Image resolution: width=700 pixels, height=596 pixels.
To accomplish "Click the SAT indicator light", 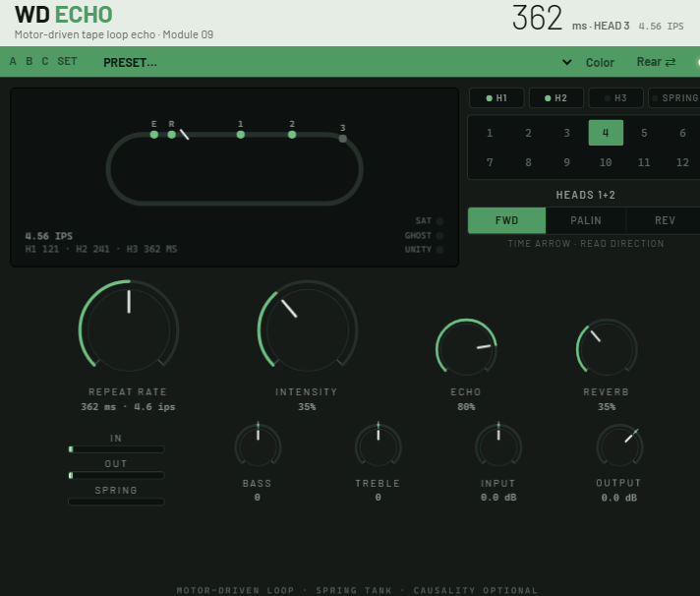I will coord(439,221).
